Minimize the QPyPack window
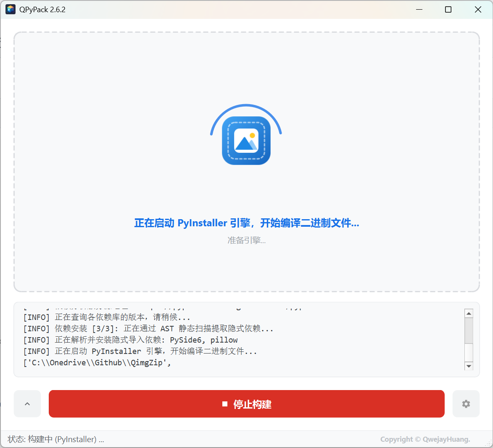The image size is (493, 448). (x=419, y=9)
